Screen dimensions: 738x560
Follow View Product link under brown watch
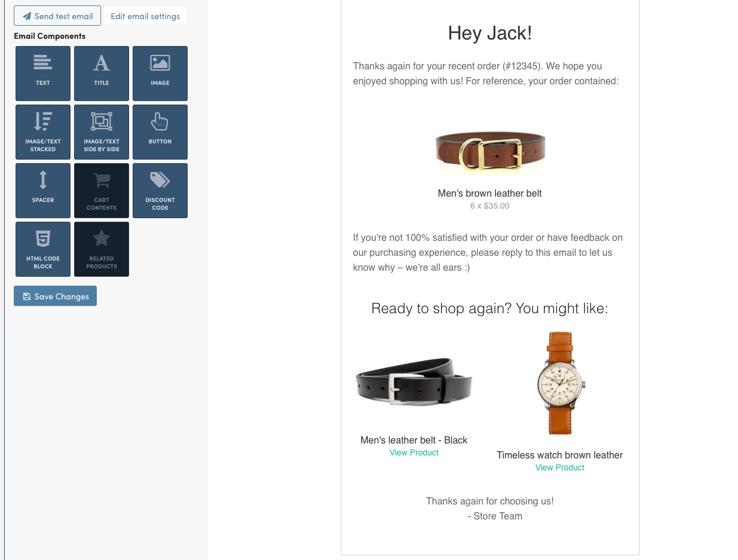560,468
